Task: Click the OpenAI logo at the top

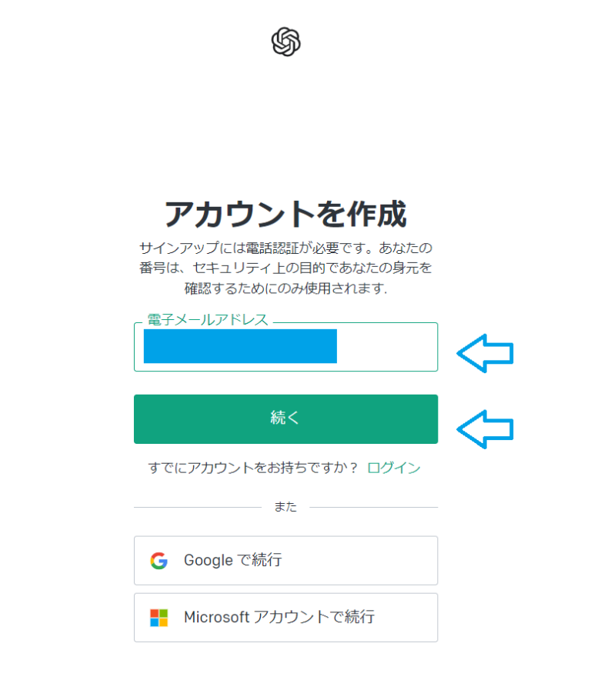Action: click(285, 42)
